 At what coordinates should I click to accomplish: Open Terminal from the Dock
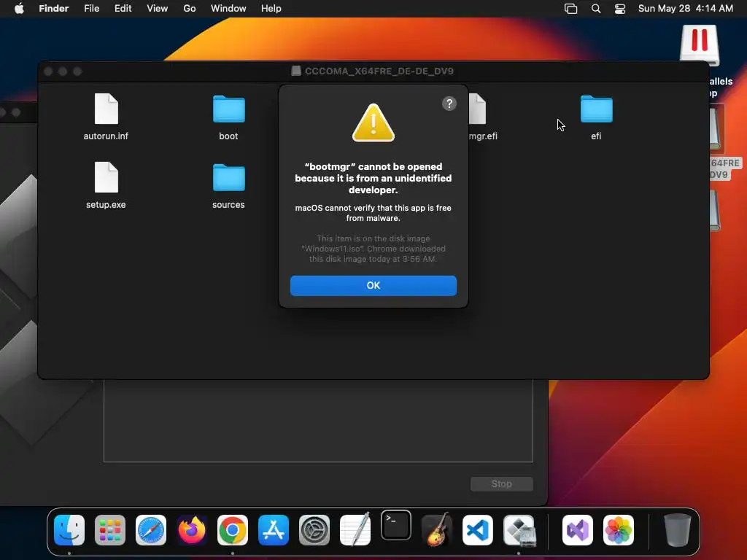point(396,525)
